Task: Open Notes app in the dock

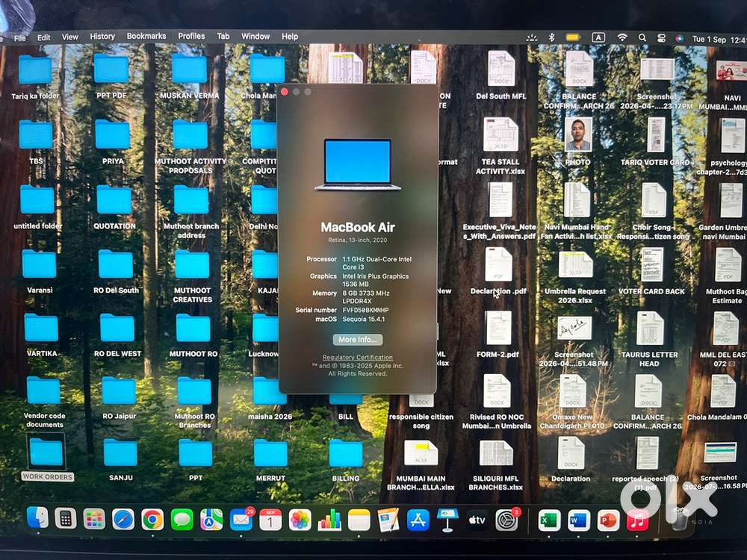Action: (x=359, y=520)
